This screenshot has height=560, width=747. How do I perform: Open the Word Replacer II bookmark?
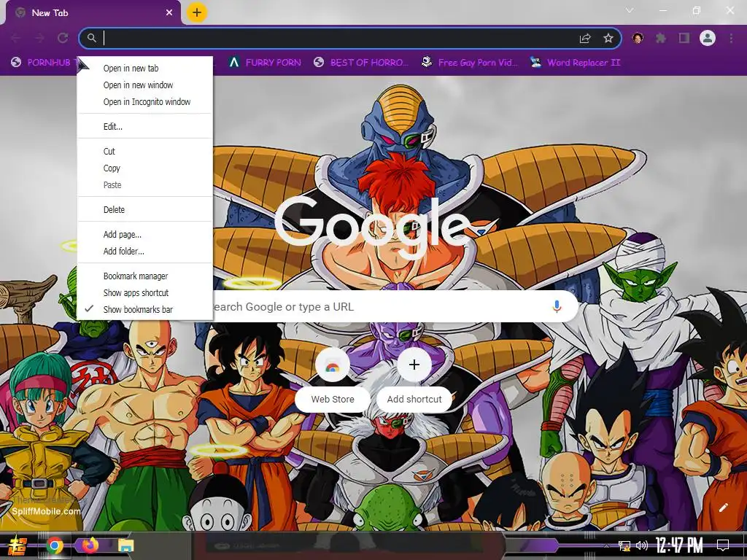[x=575, y=63]
